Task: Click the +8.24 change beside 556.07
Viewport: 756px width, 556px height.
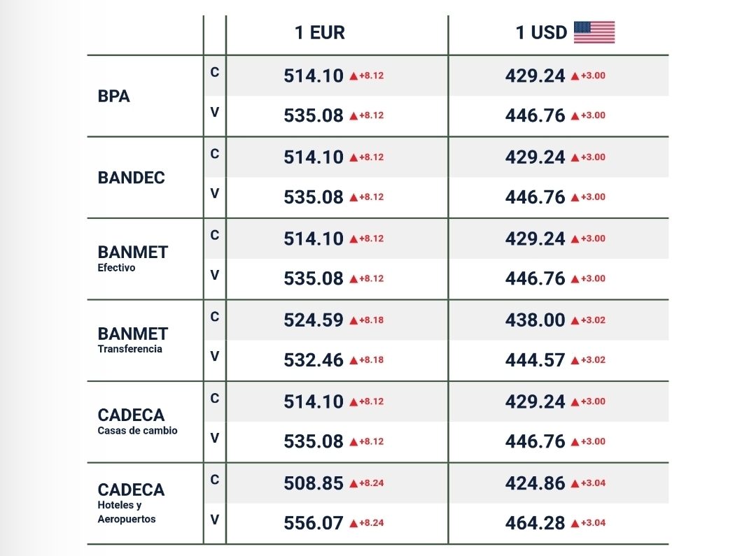Action: coord(371,523)
